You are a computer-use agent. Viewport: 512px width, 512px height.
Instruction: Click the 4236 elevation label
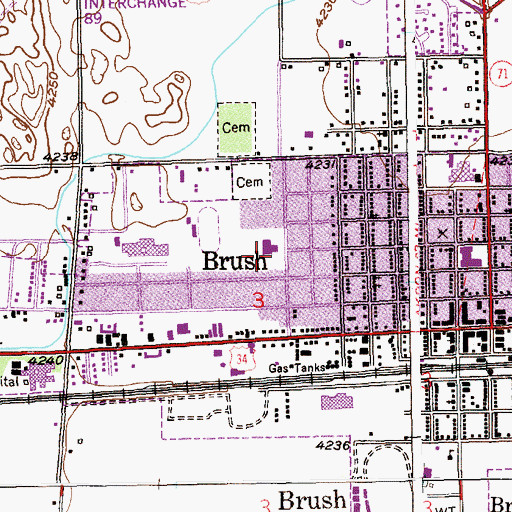333,445
